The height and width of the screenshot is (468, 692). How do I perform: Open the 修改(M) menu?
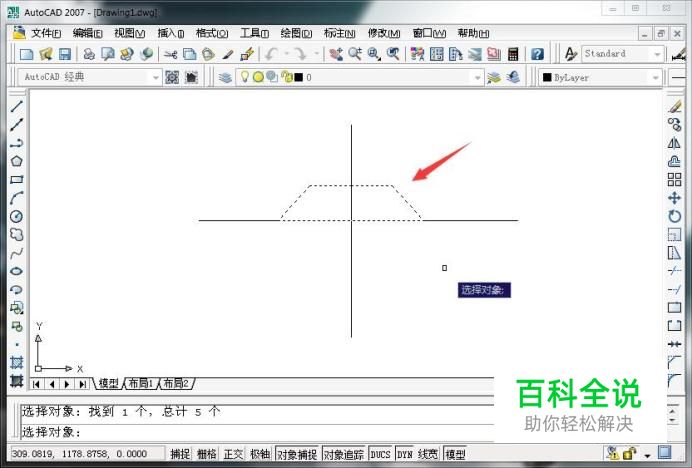click(384, 33)
